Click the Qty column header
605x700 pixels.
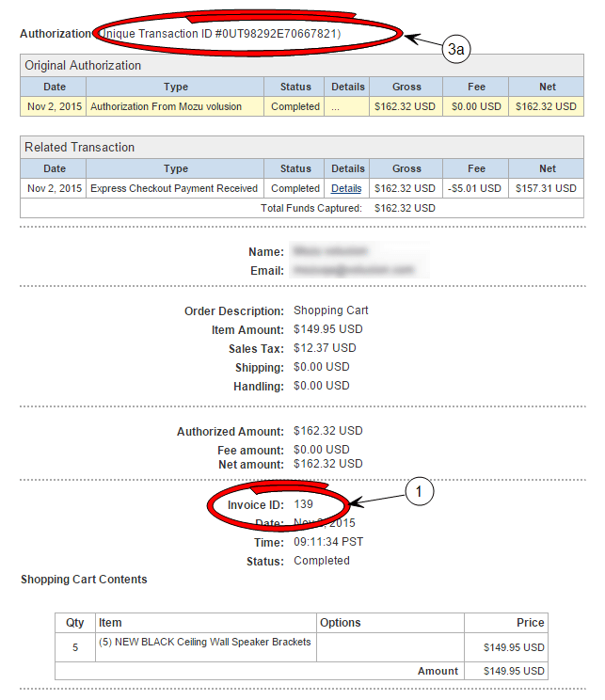pyautogui.click(x=75, y=623)
